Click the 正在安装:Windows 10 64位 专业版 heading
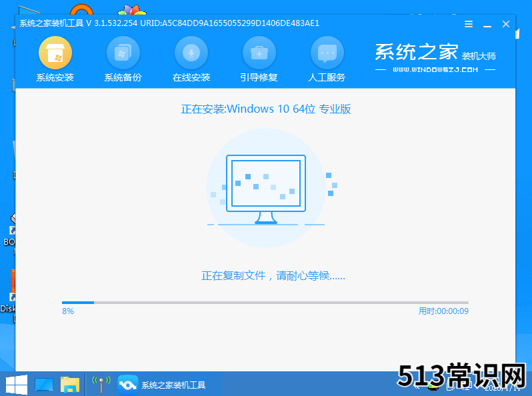The width and height of the screenshot is (532, 396). (265, 109)
